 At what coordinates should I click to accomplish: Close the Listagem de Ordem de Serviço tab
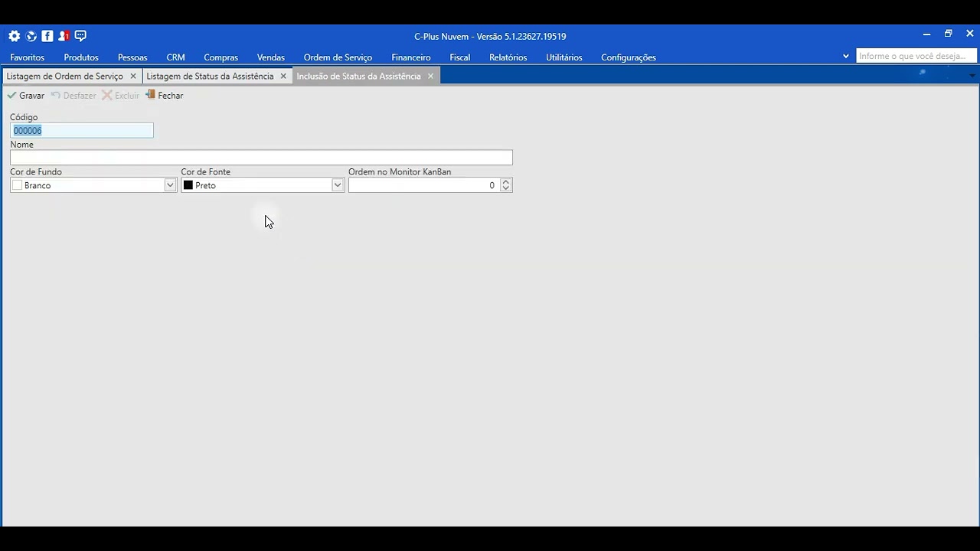(x=133, y=77)
